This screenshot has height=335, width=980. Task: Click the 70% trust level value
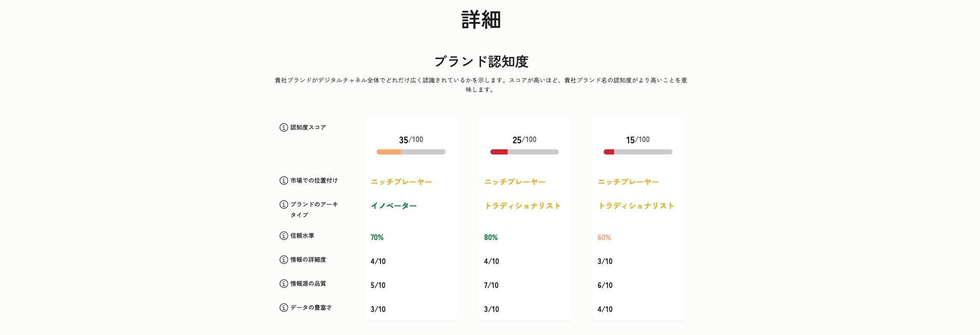pyautogui.click(x=377, y=237)
